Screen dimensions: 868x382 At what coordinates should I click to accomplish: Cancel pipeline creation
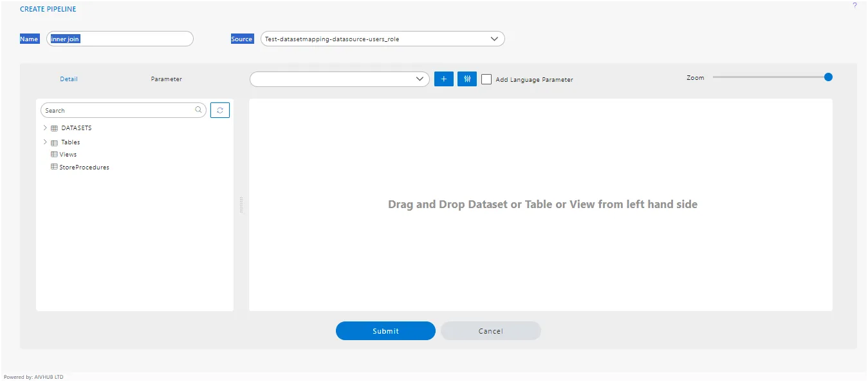pos(490,330)
